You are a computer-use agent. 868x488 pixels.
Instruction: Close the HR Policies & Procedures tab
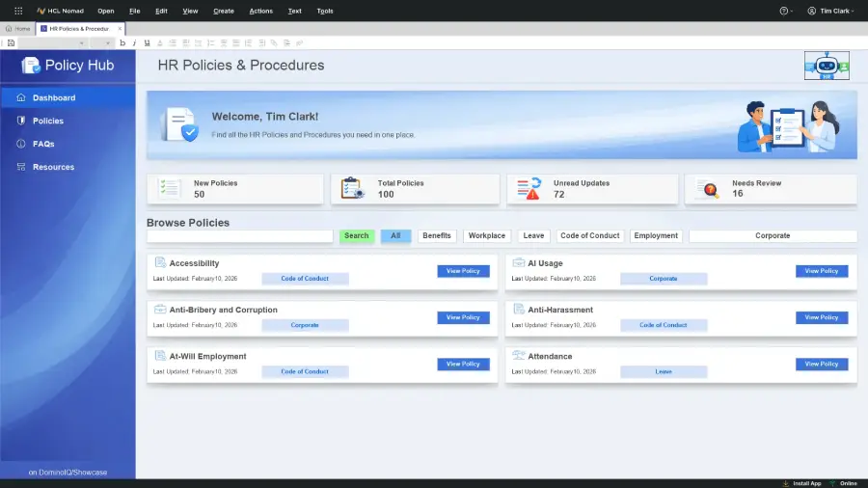pos(121,29)
